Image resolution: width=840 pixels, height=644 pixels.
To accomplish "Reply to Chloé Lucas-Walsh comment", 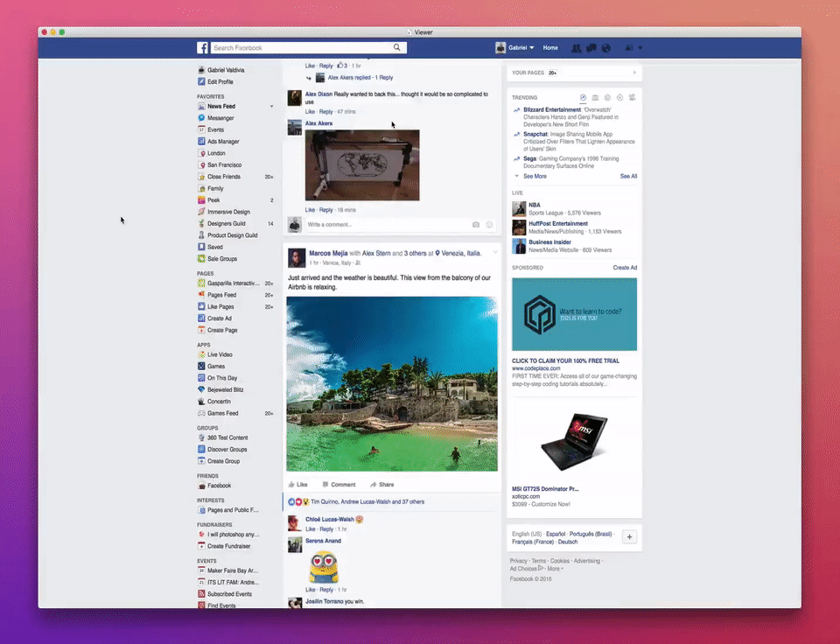I will click(326, 529).
